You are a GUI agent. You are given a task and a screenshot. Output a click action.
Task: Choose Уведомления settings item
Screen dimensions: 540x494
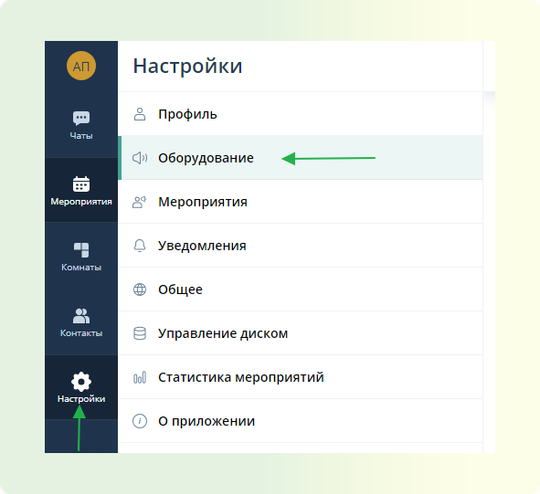(x=300, y=246)
